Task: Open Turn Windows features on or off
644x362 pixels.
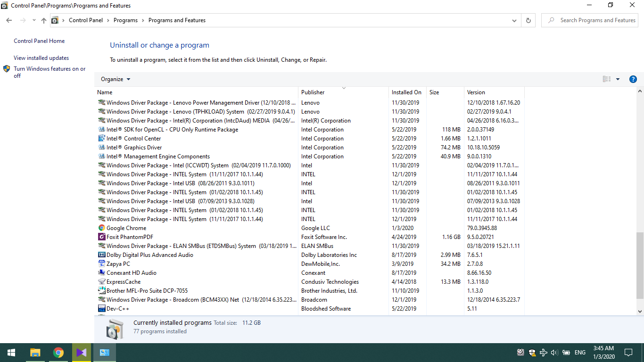Action: [50, 72]
